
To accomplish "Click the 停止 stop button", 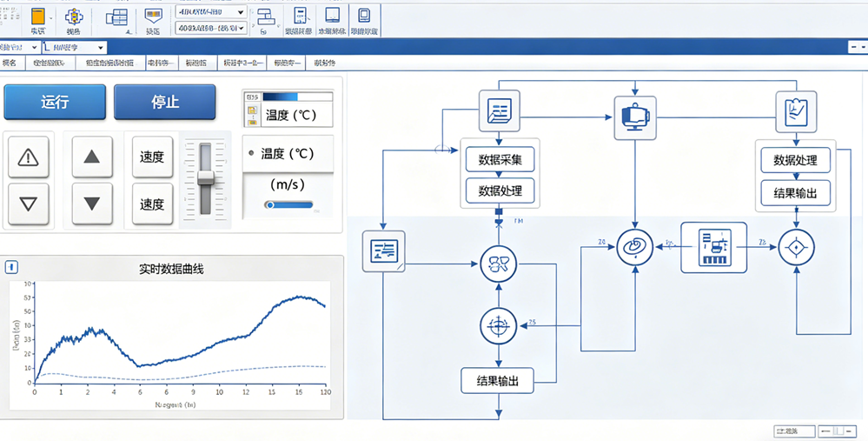I will 165,103.
